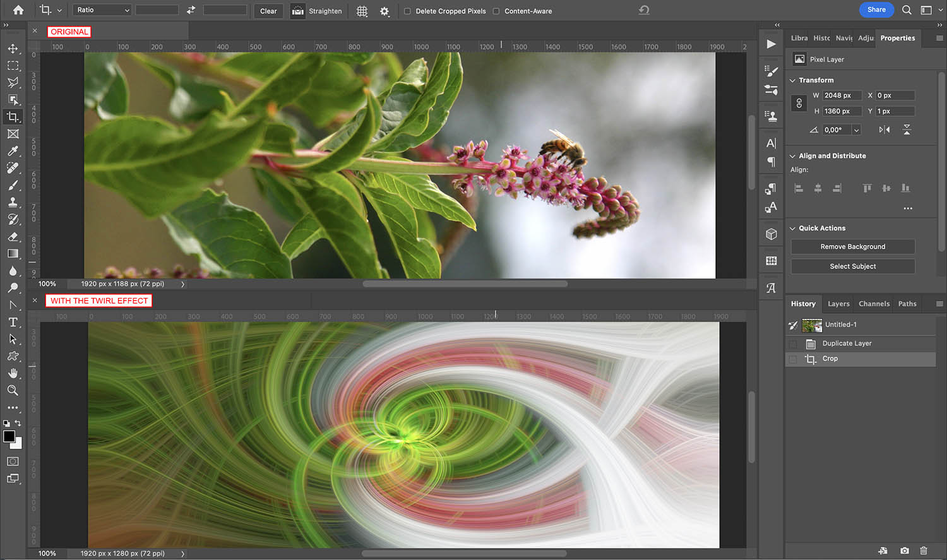Image resolution: width=947 pixels, height=560 pixels.
Task: Open the rotation angle dropdown
Action: pyautogui.click(x=856, y=129)
